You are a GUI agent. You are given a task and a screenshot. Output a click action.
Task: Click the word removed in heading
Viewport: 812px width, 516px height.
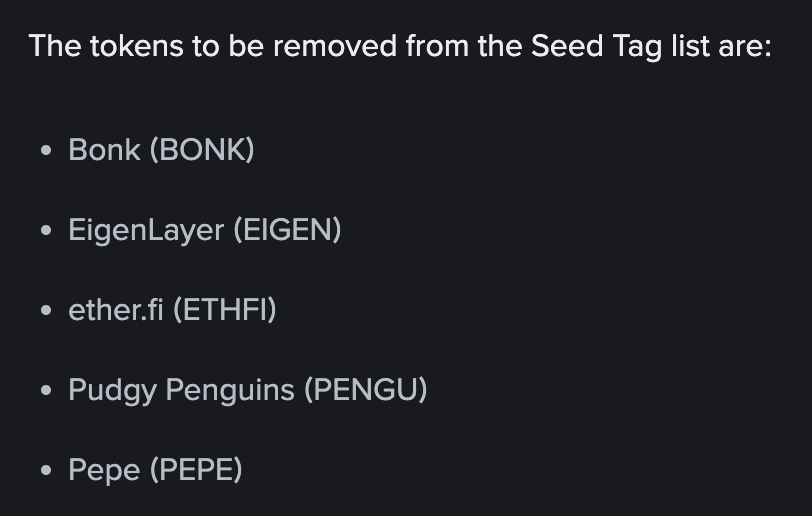click(335, 46)
